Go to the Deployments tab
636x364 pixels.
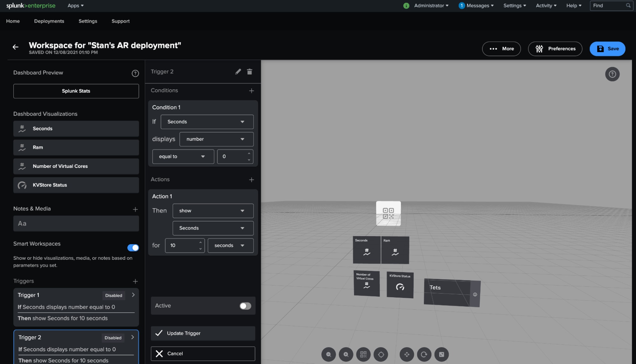pyautogui.click(x=49, y=21)
